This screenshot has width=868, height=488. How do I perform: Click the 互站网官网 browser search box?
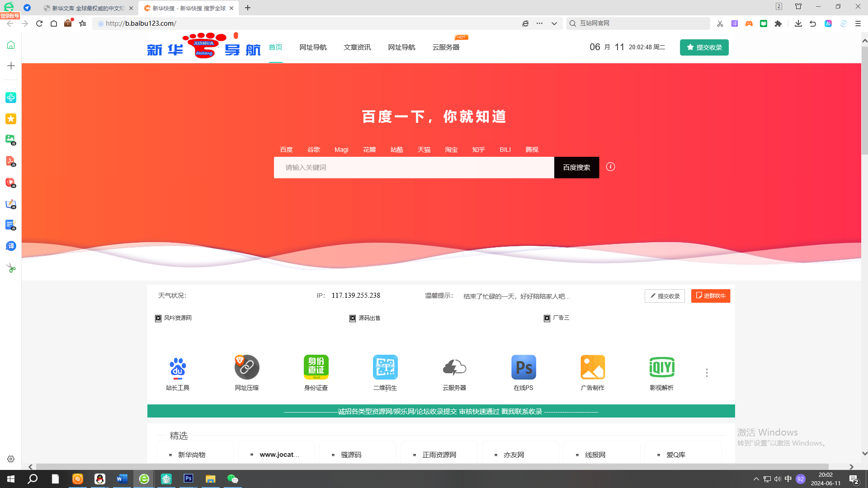638,23
